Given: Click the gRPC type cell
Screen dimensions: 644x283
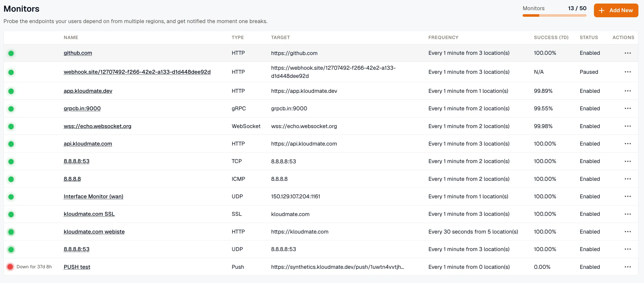Looking at the screenshot, I should point(239,109).
